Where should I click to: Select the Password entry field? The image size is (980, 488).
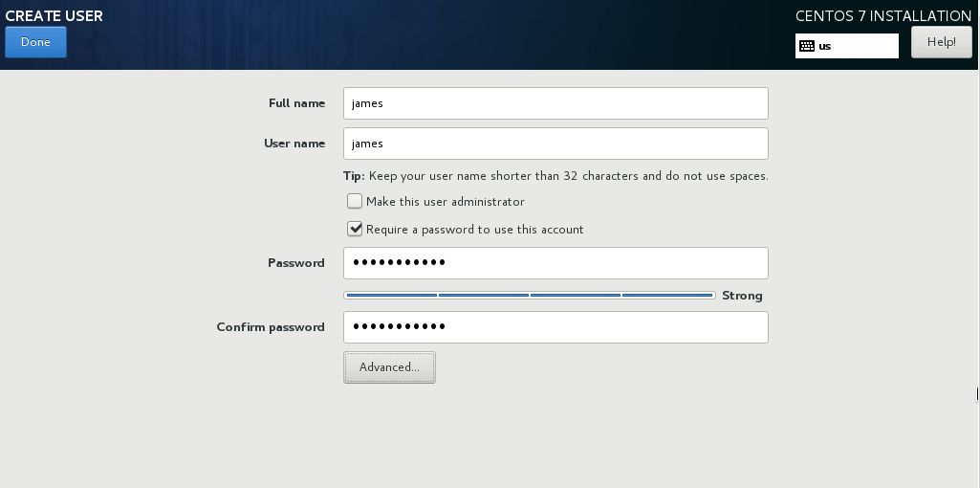pyautogui.click(x=555, y=263)
